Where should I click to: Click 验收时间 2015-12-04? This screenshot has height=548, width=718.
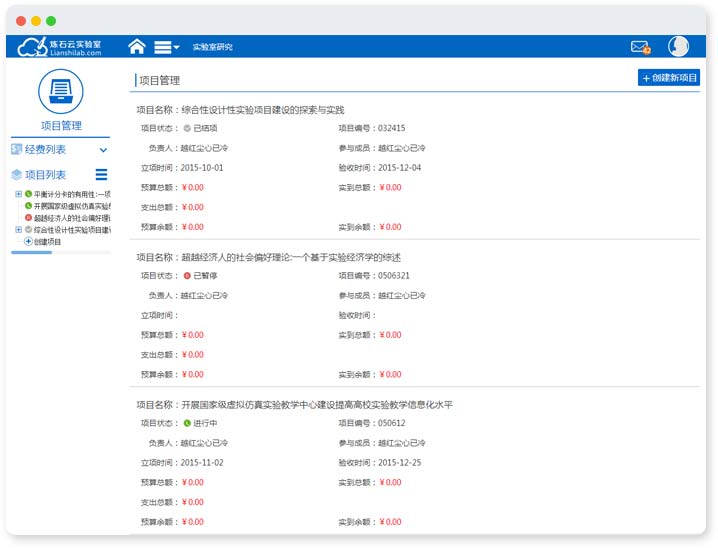[x=399, y=168]
